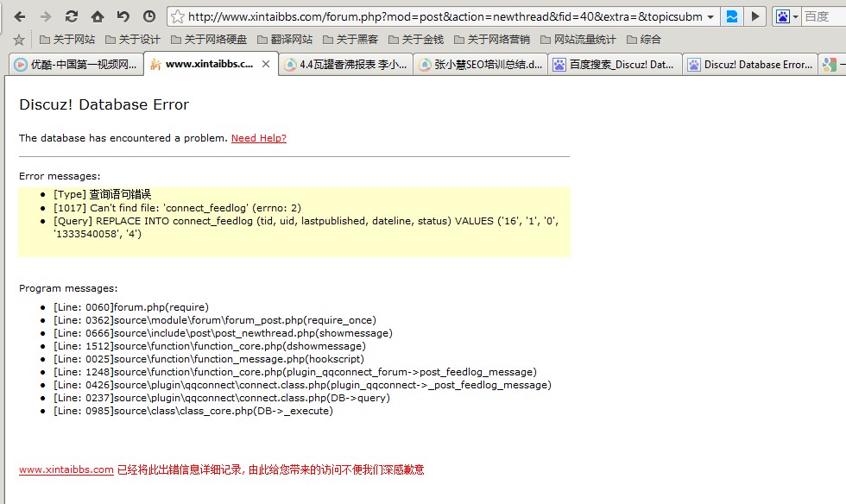Click the [Line: 0426] connect.class.php entry
846x504 pixels.
coord(302,385)
